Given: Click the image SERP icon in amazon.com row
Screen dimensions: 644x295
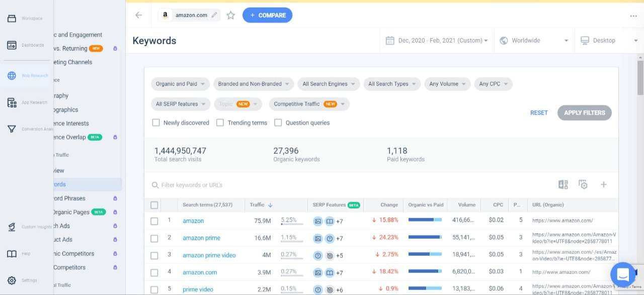Looking at the screenshot, I should pyautogui.click(x=317, y=272).
